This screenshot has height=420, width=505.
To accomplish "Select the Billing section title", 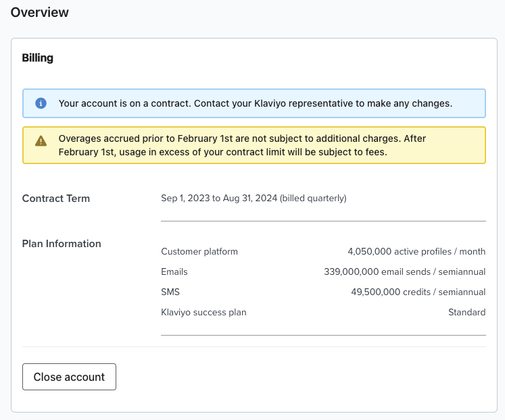I will point(38,58).
